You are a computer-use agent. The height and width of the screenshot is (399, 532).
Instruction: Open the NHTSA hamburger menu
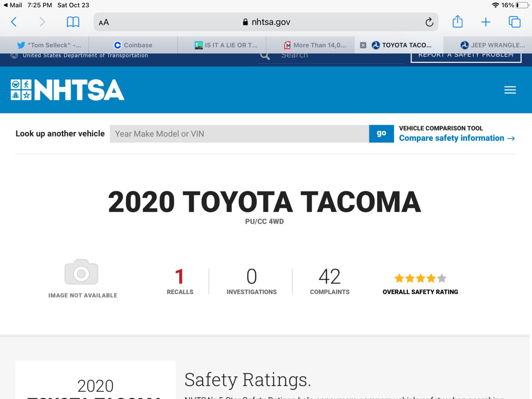coord(510,90)
